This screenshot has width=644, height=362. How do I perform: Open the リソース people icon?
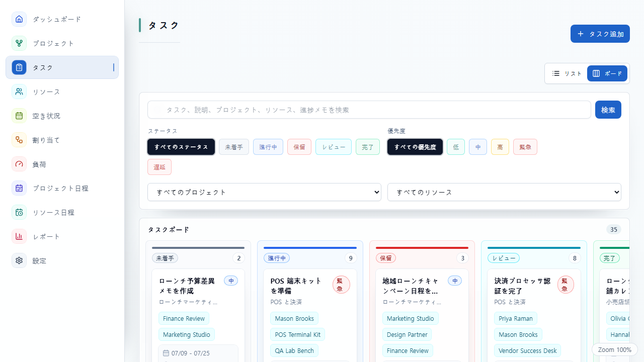19,92
